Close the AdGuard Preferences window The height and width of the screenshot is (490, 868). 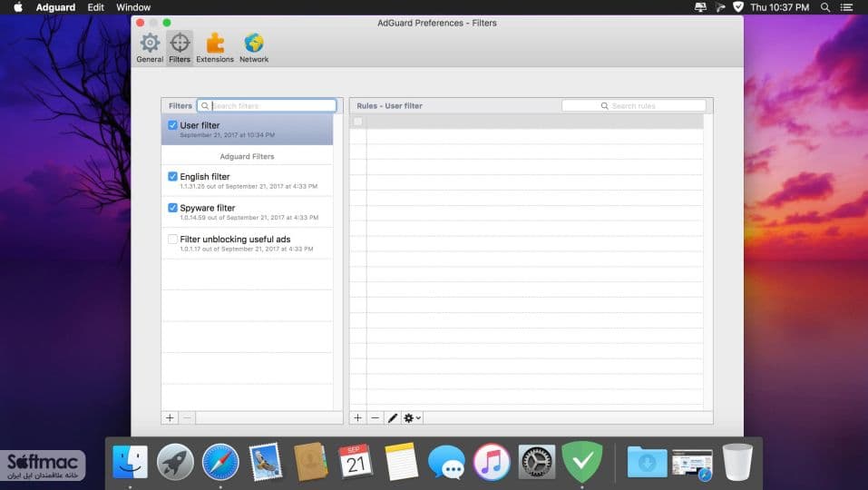click(140, 23)
